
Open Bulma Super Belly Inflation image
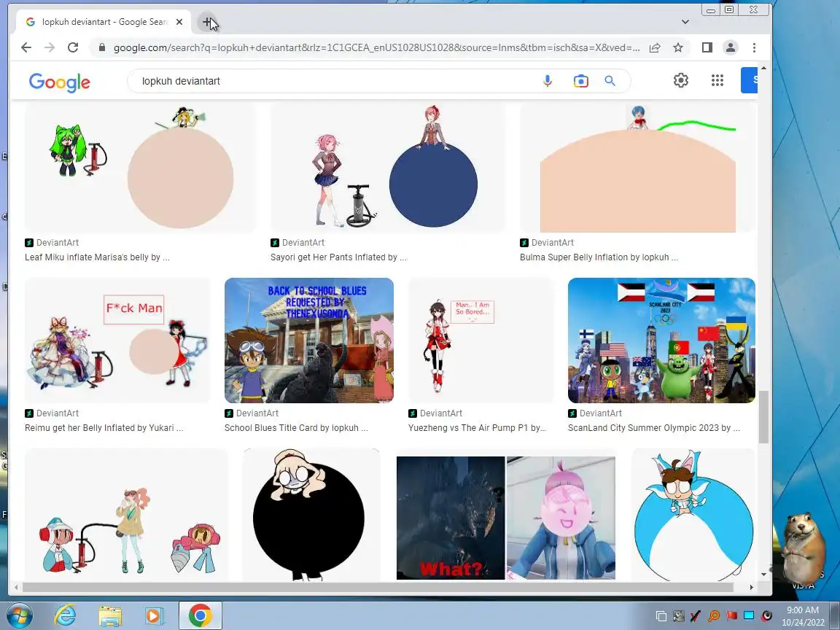pyautogui.click(x=637, y=168)
